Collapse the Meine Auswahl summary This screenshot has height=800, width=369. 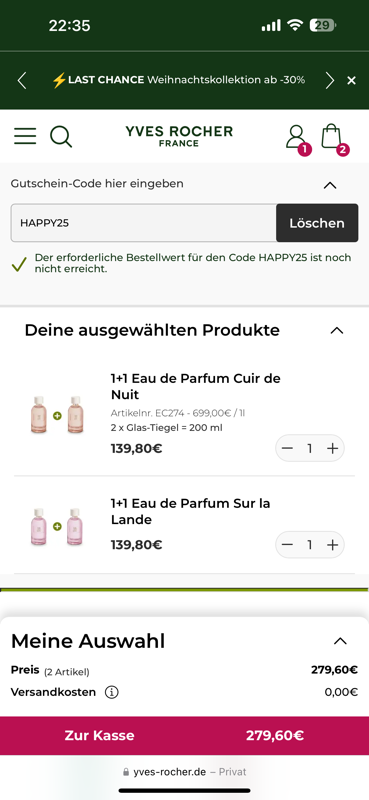(x=340, y=641)
